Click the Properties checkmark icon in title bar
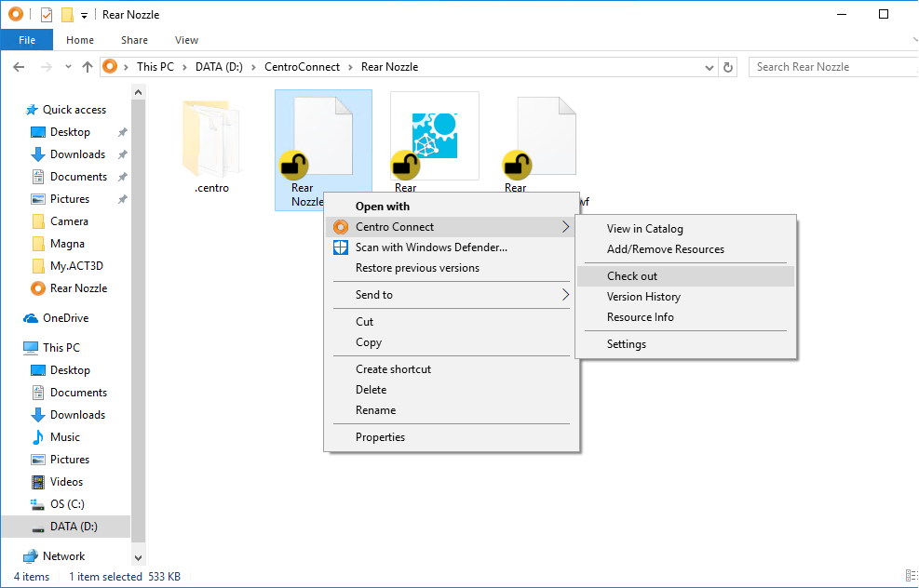919x588 pixels. (x=47, y=15)
